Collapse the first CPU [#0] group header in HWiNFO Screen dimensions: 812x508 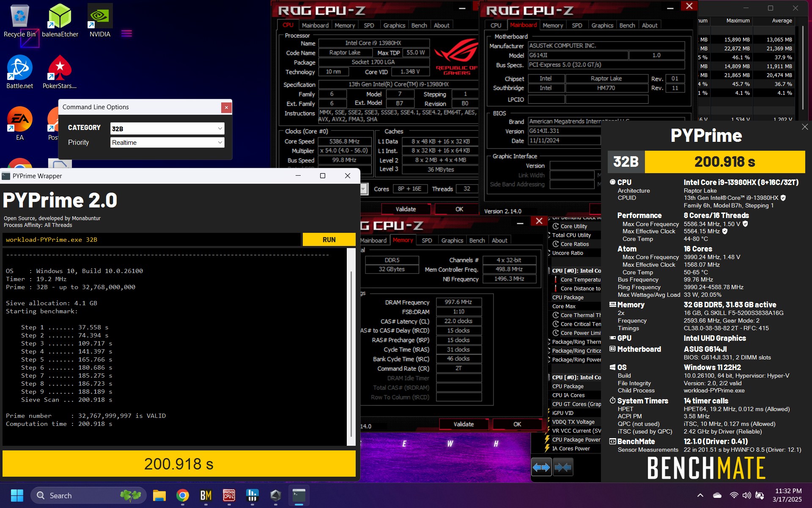pos(550,271)
